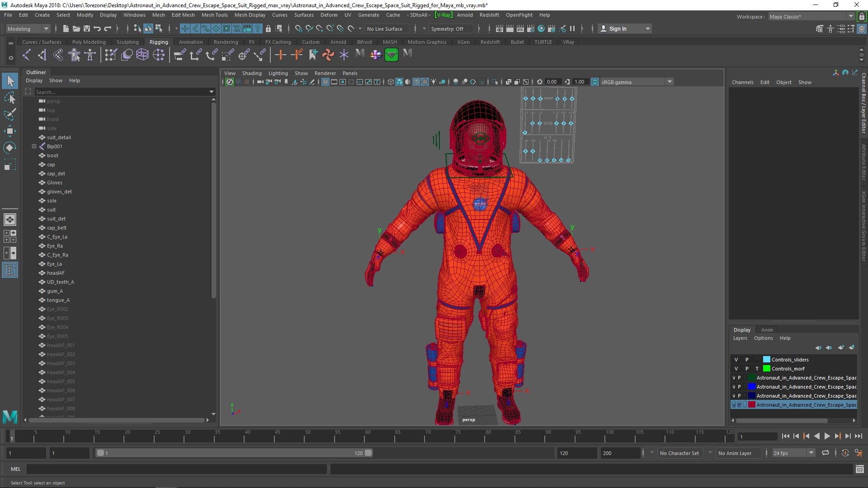Toggle visibility V of the blue Astronaut layer
Screen dimensions: 868x488
point(734,387)
